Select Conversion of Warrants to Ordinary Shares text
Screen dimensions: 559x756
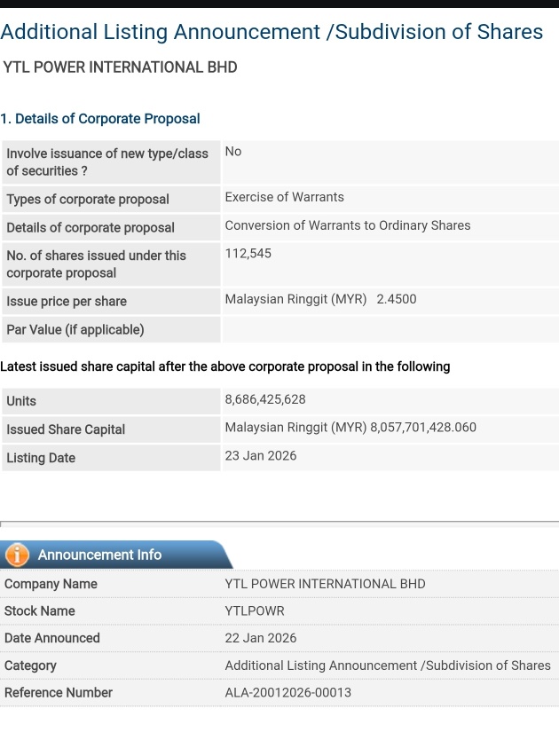(x=347, y=225)
